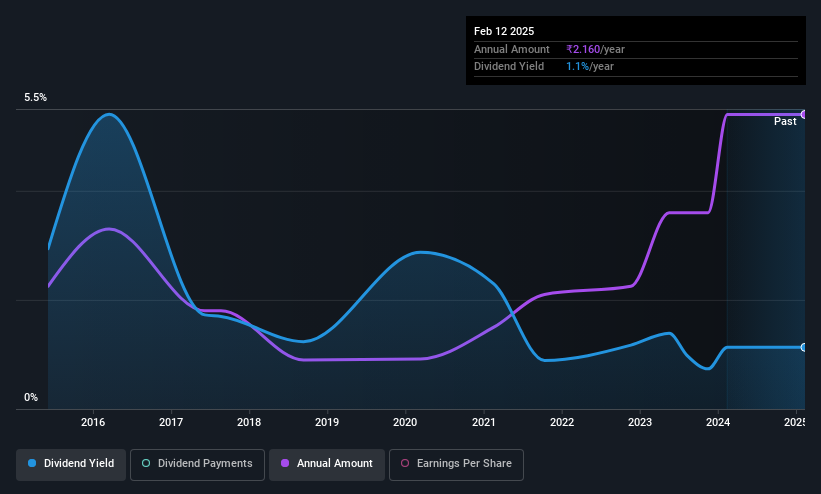This screenshot has width=821, height=494.
Task: Select the purple Annual Amount endpoint marker
Action: coord(803,114)
